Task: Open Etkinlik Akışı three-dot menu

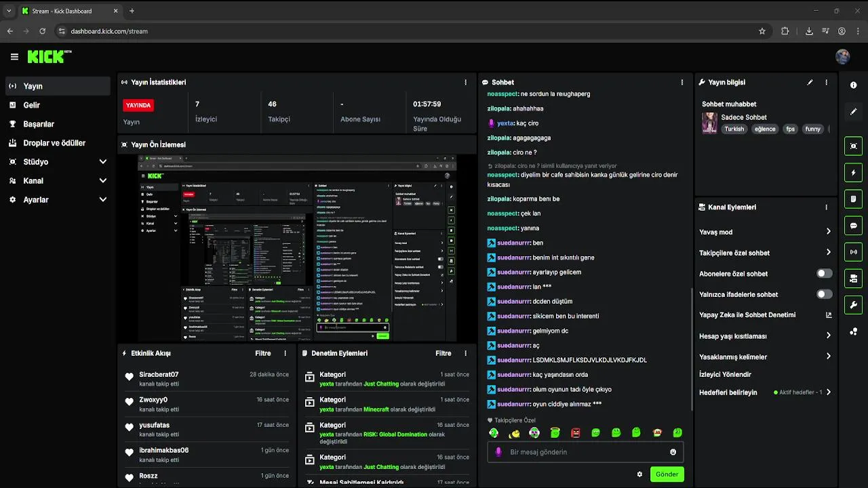Action: click(285, 353)
